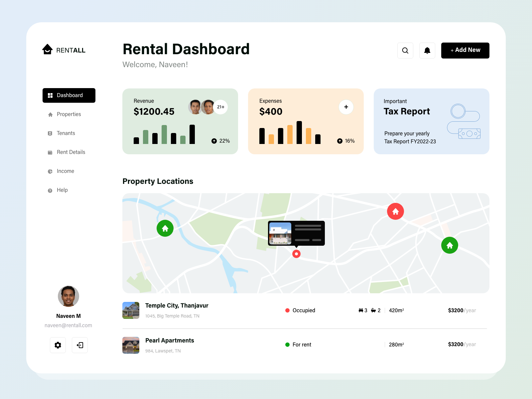Click the plus icon on Expenses card
532x399 pixels.
point(346,107)
